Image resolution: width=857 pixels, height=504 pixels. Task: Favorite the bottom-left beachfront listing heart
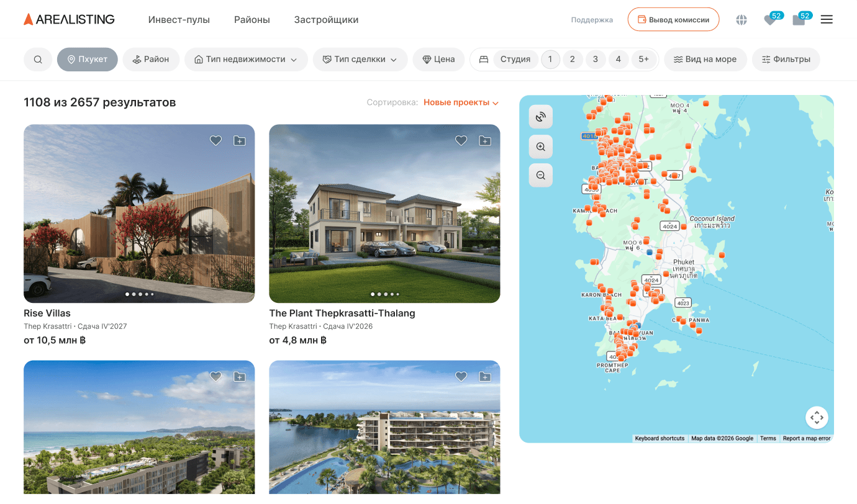(x=215, y=377)
